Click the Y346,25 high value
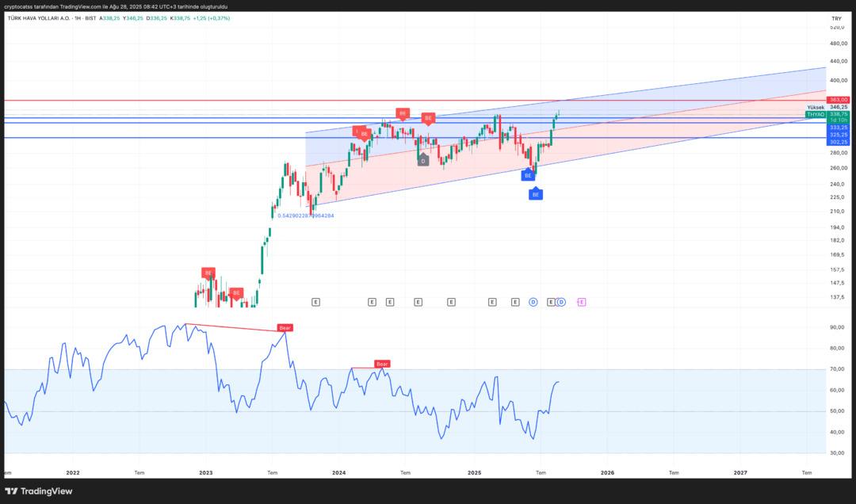 133,18
